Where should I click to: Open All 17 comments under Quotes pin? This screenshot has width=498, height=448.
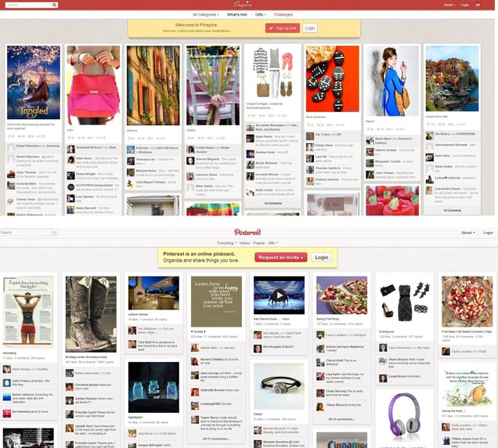coord(216,439)
